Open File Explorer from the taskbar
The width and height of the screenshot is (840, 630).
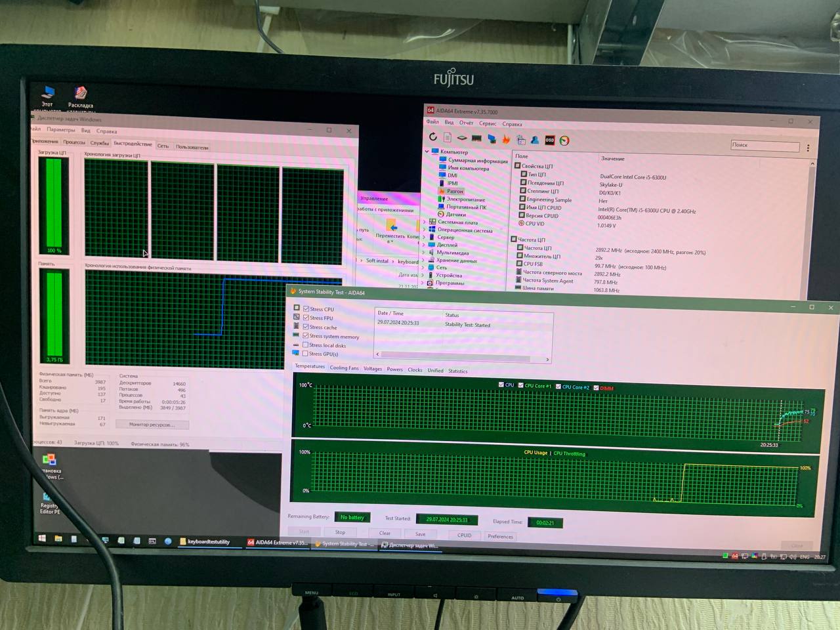58,539
